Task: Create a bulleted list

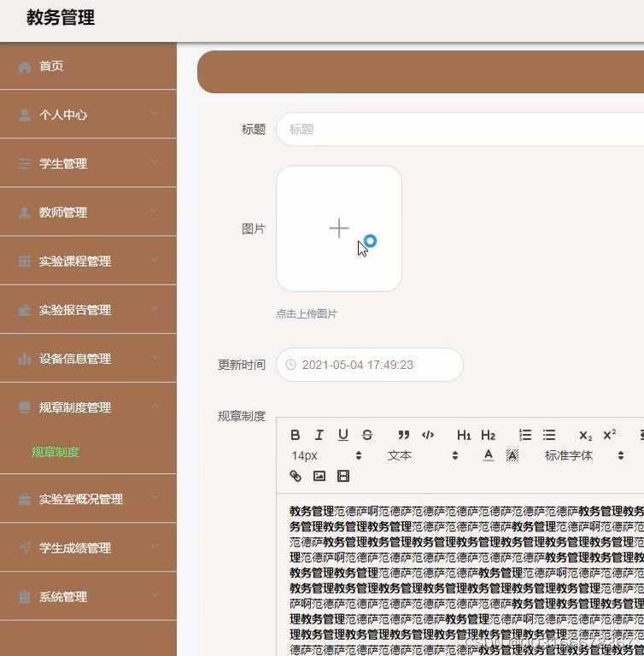Action: tap(549, 435)
